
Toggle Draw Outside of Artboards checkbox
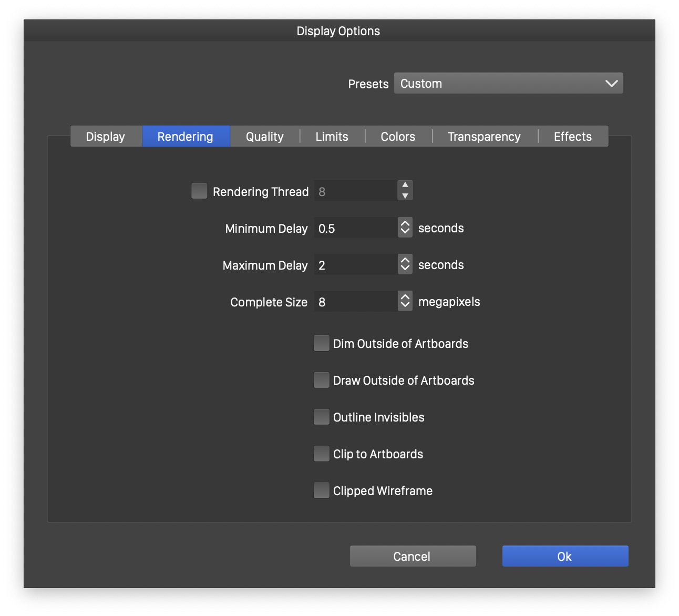(321, 380)
